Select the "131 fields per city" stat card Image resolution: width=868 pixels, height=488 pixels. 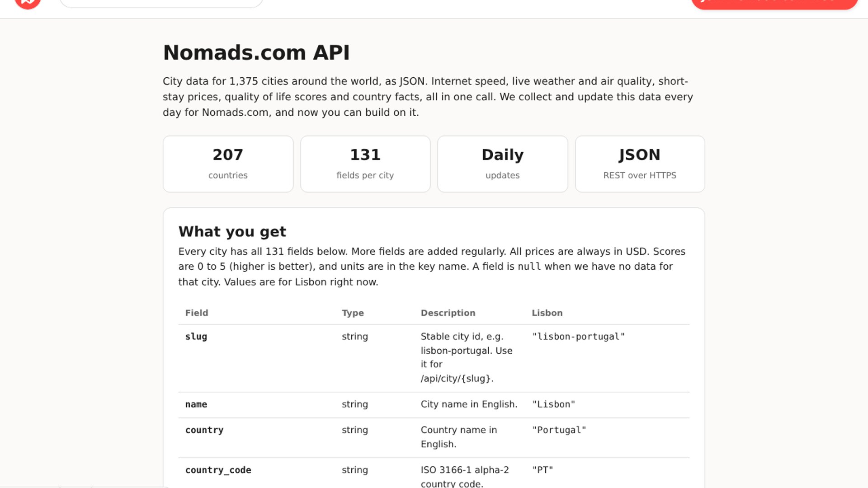365,164
